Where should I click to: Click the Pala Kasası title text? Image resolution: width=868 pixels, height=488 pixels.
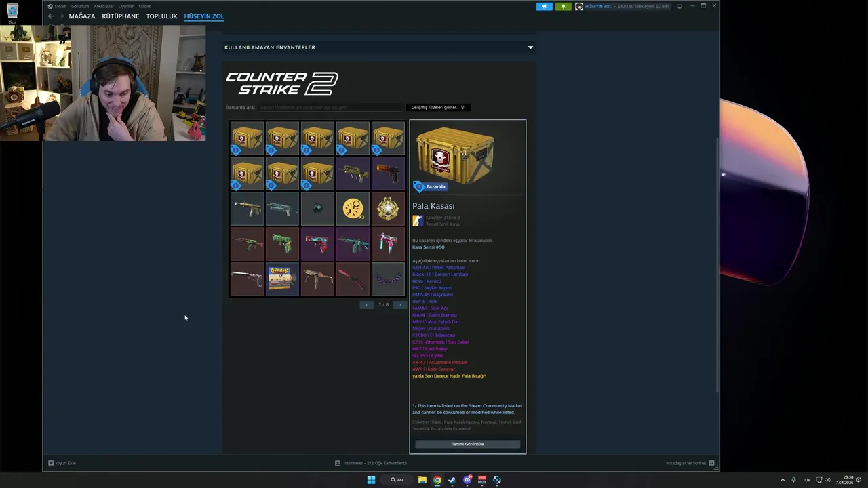[x=433, y=206]
